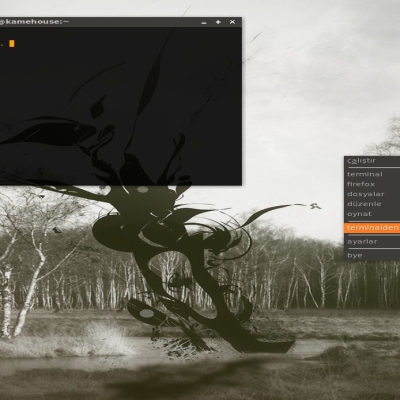Launch terminal from the desktop menu

click(372, 174)
